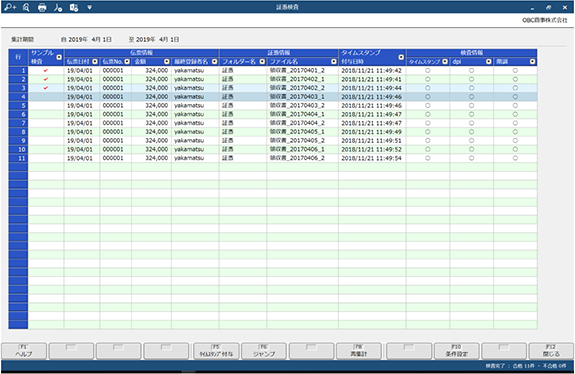Click file name 領収書_20170402_1
Viewport: 575px width, 374px height.
(297, 79)
